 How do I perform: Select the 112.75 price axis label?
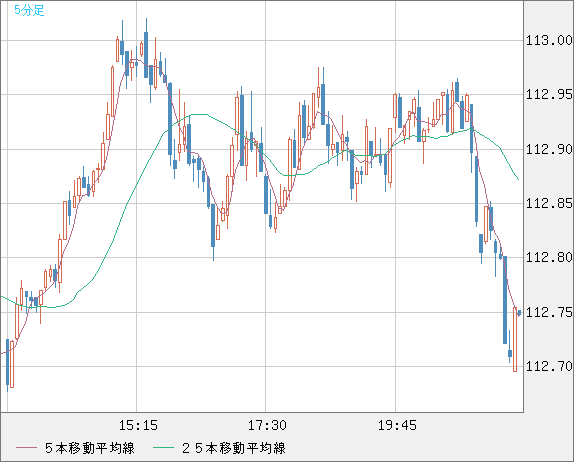(x=549, y=312)
